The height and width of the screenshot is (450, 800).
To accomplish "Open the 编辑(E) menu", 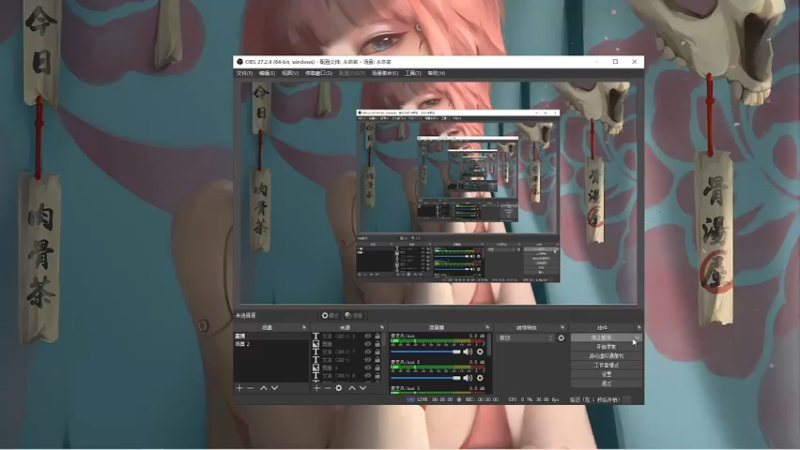I will (267, 73).
